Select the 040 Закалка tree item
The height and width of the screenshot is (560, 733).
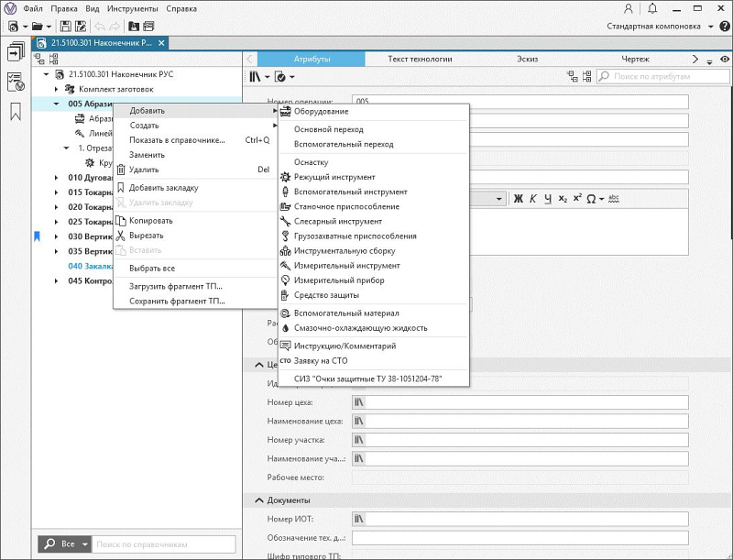click(89, 266)
